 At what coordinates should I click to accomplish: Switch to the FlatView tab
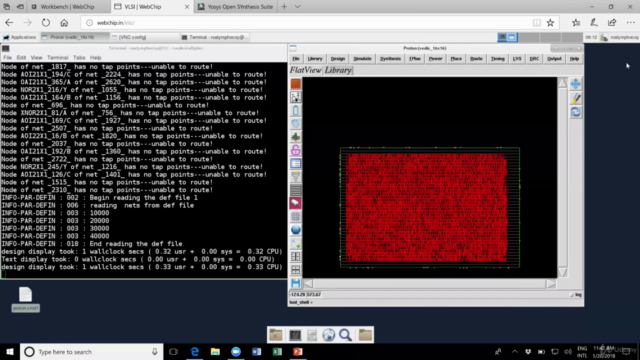pyautogui.click(x=306, y=70)
